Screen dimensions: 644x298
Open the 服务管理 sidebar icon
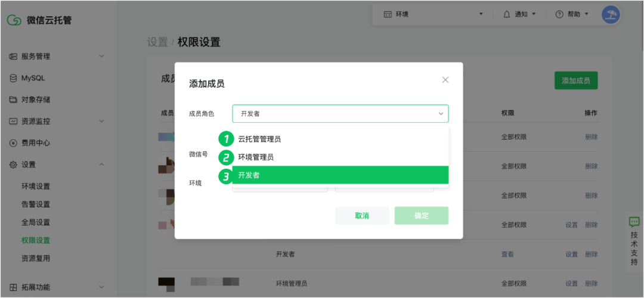coord(13,56)
